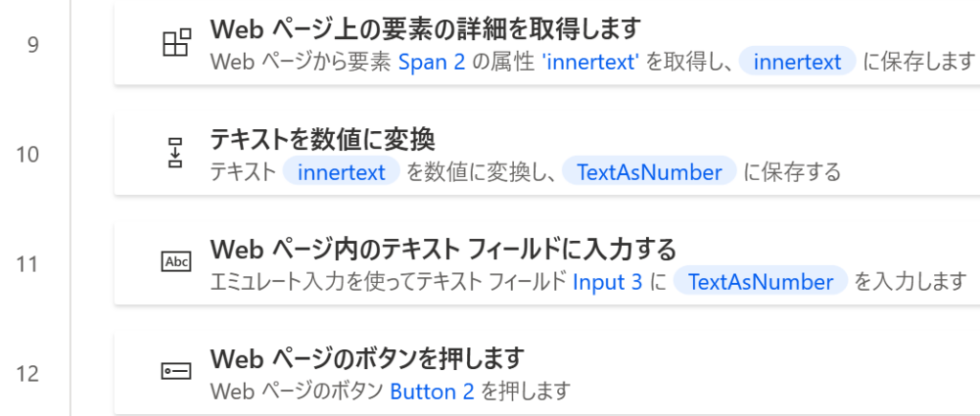
Task: Select line number 11 in the flow
Action: coord(28,264)
